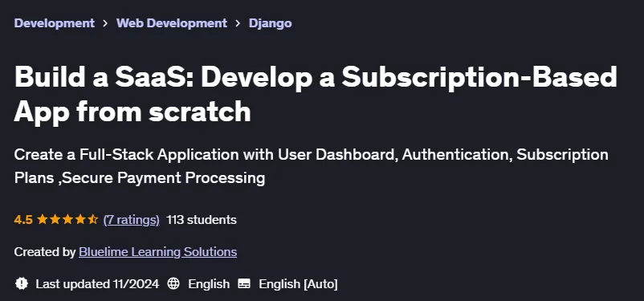Click the 113 students count
Screen dimensions: 644x301
coord(202,220)
